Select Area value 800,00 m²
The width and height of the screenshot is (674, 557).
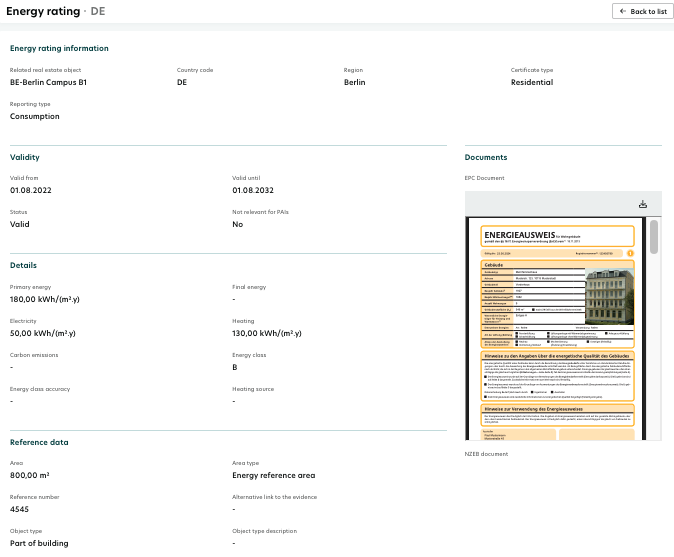click(x=30, y=475)
